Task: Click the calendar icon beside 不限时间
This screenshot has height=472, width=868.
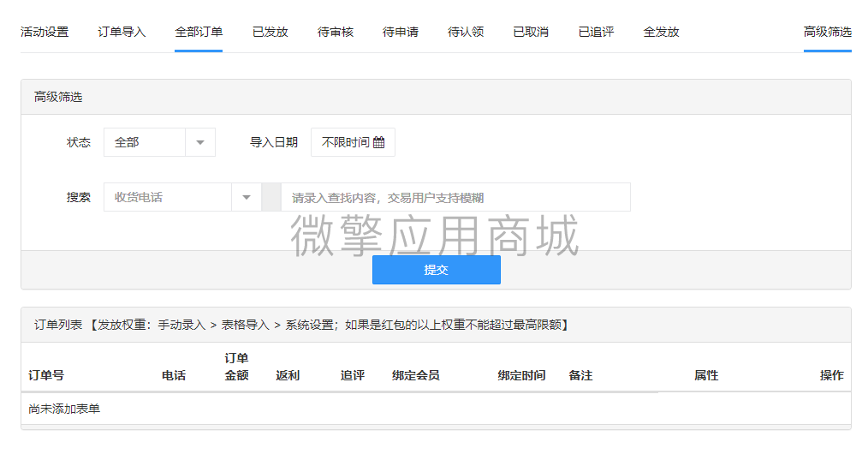Action: pos(378,142)
